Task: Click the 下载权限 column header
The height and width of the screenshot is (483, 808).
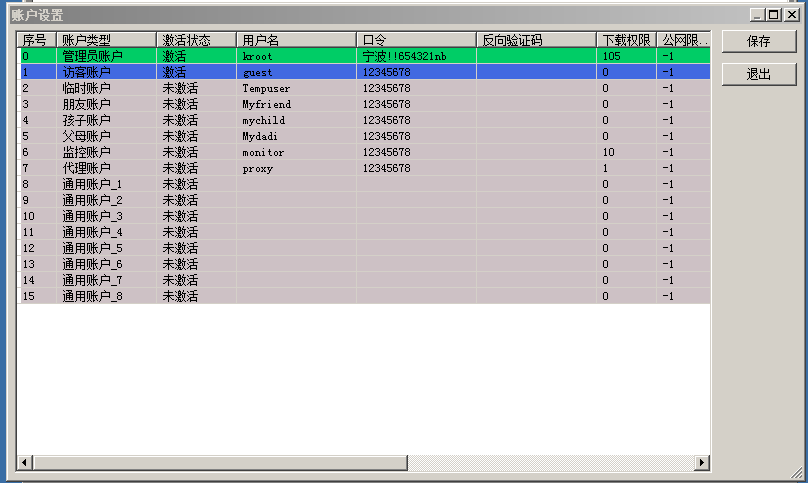Action: point(625,40)
